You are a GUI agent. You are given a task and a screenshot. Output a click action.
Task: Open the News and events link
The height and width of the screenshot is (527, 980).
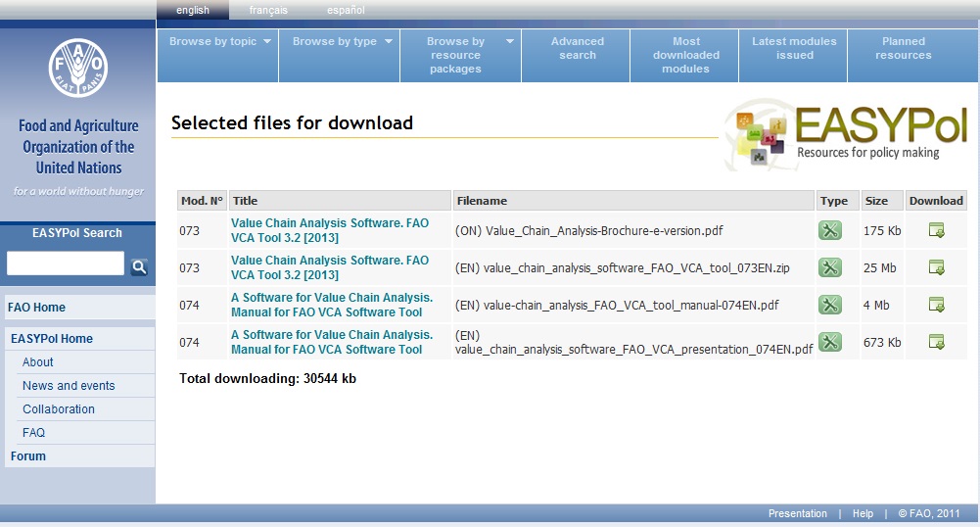(69, 386)
